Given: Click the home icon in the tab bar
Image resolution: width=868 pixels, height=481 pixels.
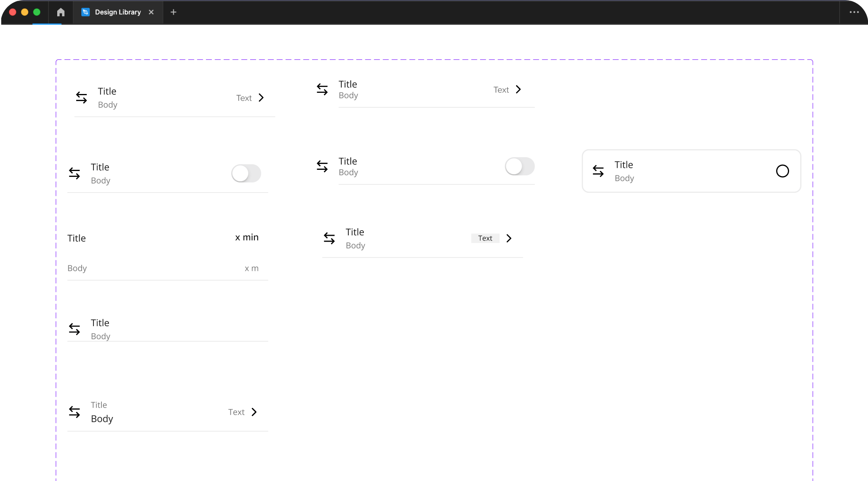Looking at the screenshot, I should [61, 12].
